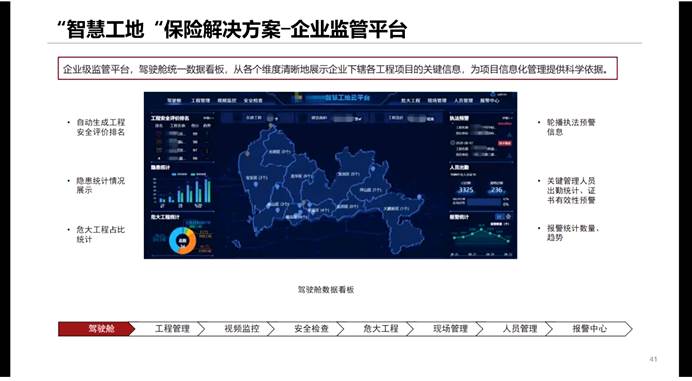The height and width of the screenshot is (381, 692).
Task: Open 视频监控 tab in dashboard top menu
Action: pyautogui.click(x=226, y=101)
